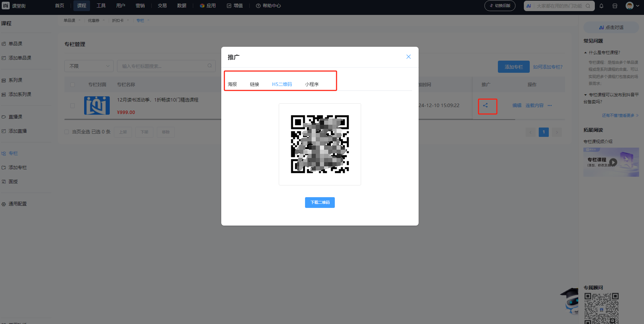Switch to the 海报 tab
The image size is (644, 324).
(x=232, y=84)
